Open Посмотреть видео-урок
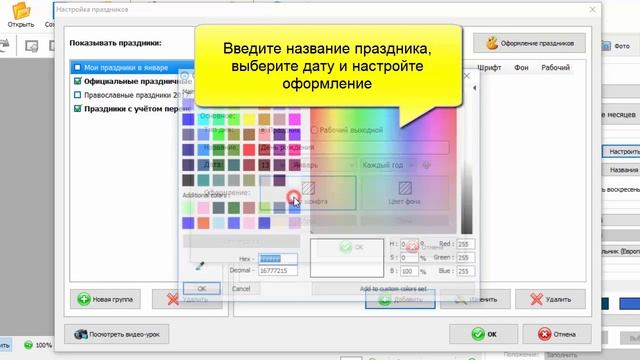 (x=117, y=334)
